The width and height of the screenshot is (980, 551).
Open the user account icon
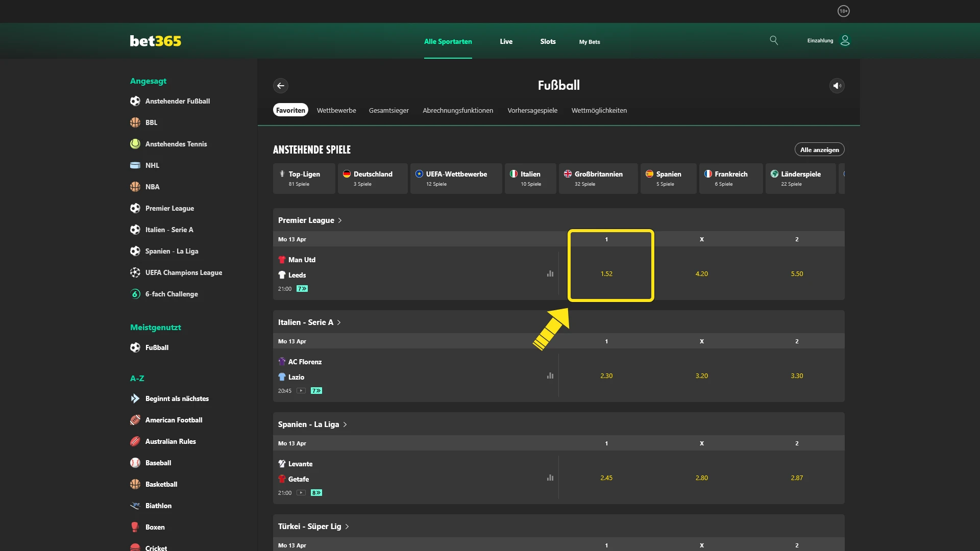[845, 40]
